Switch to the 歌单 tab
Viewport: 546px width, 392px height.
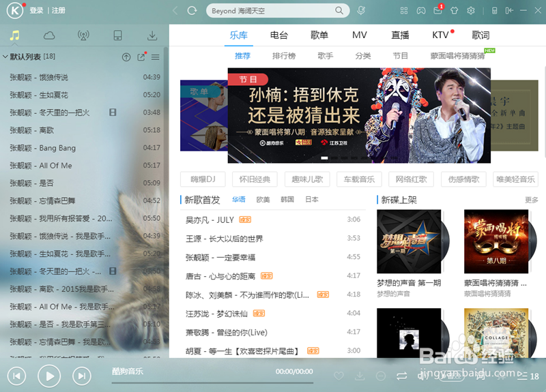319,35
